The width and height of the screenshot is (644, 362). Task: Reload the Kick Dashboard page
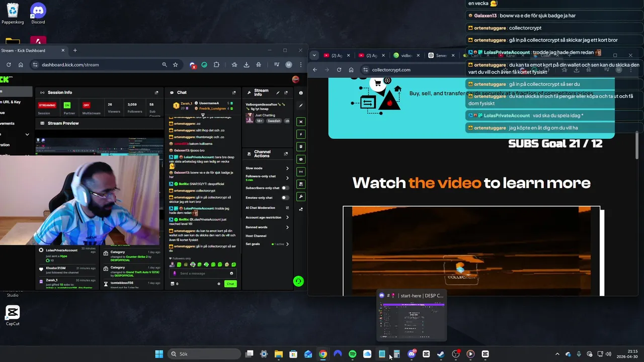click(x=9, y=64)
